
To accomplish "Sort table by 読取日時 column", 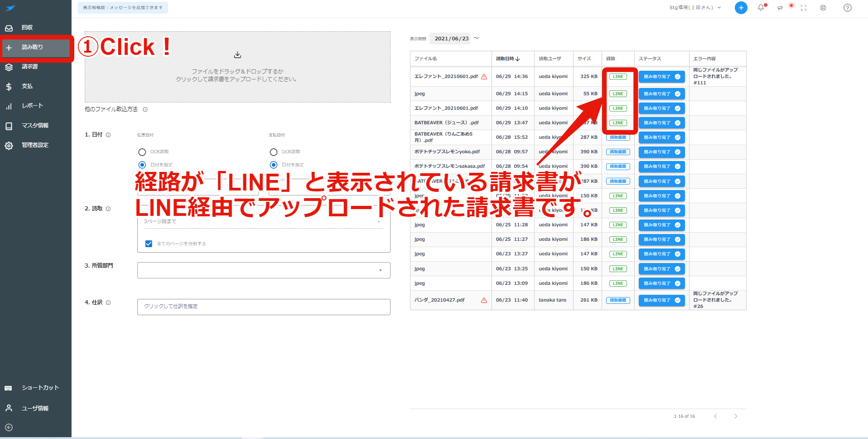I will click(x=508, y=59).
